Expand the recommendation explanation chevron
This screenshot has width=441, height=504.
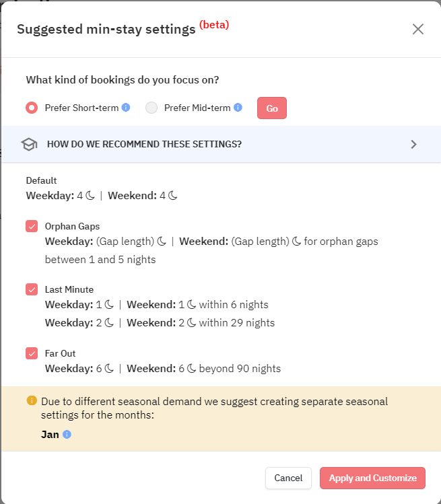pyautogui.click(x=413, y=144)
